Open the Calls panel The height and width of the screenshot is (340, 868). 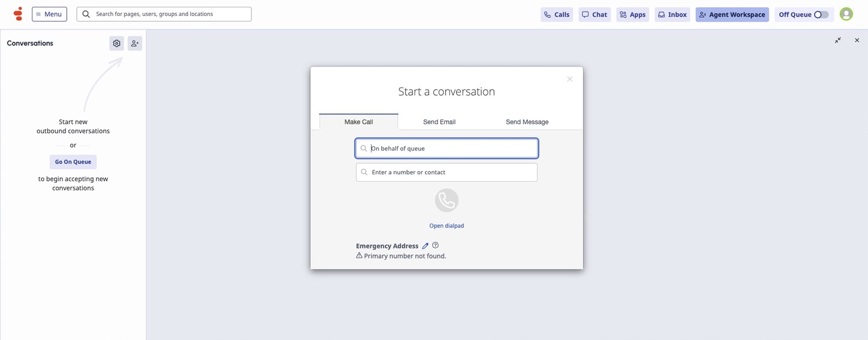pos(557,15)
